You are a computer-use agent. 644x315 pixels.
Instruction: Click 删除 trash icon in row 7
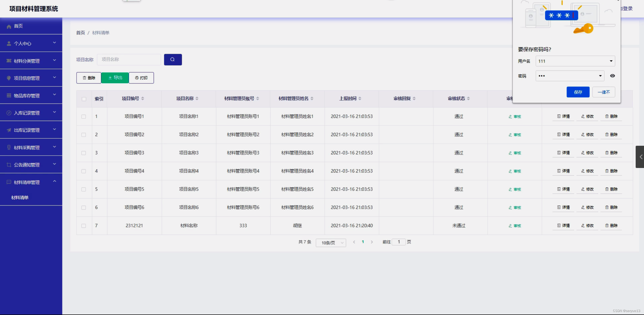(607, 226)
